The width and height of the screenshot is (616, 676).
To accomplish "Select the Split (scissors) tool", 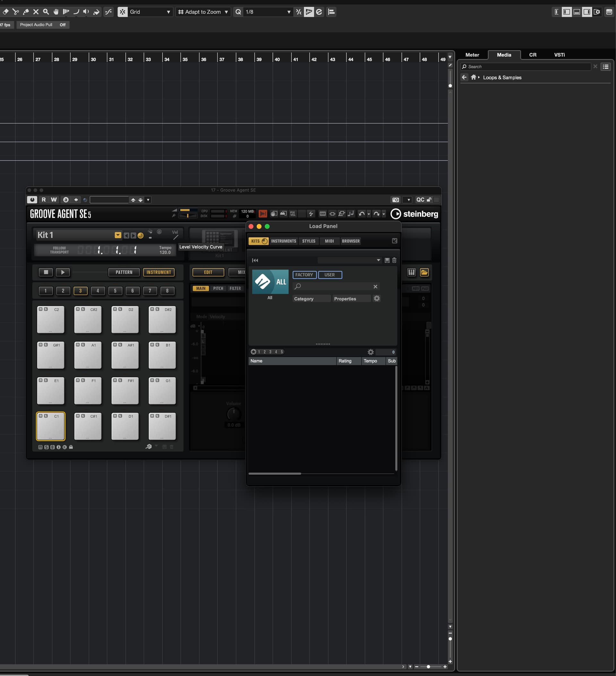I will (15, 12).
